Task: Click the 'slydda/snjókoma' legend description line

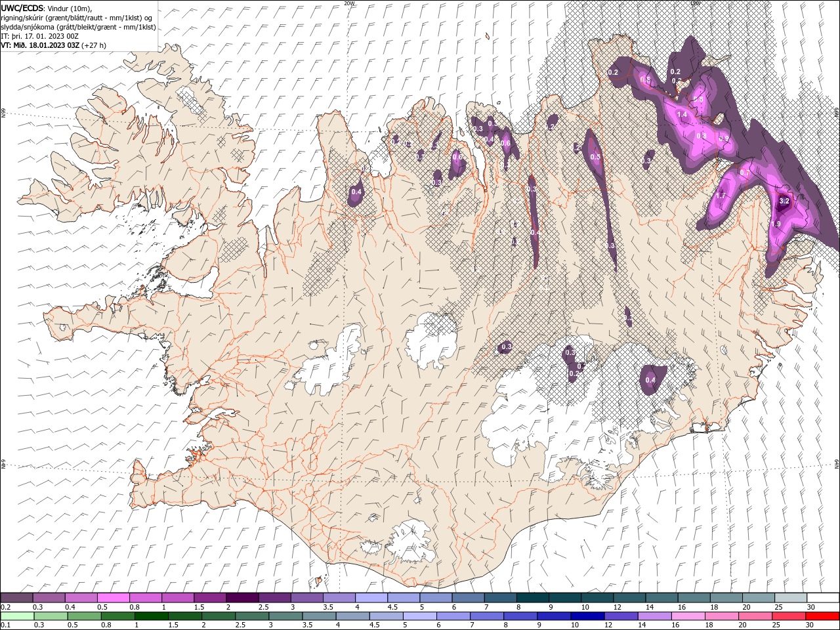Action: [x=78, y=27]
